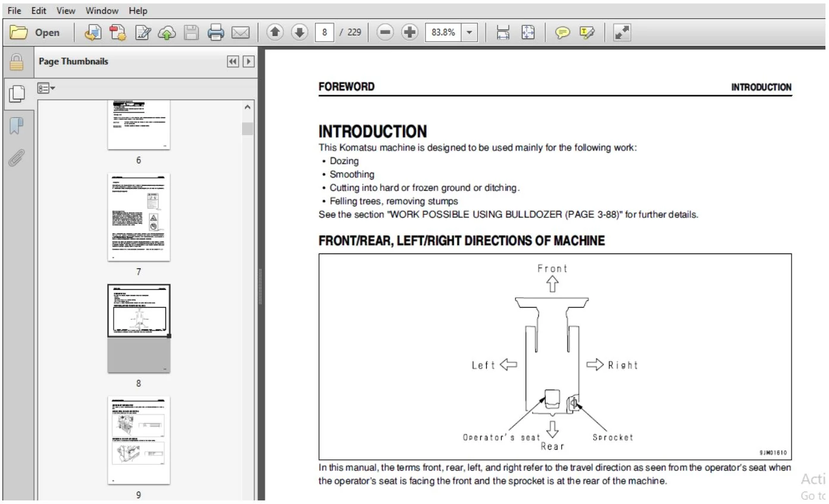Open thumbnail options dropdown menu
This screenshot has width=829, height=504.
pyautogui.click(x=46, y=88)
